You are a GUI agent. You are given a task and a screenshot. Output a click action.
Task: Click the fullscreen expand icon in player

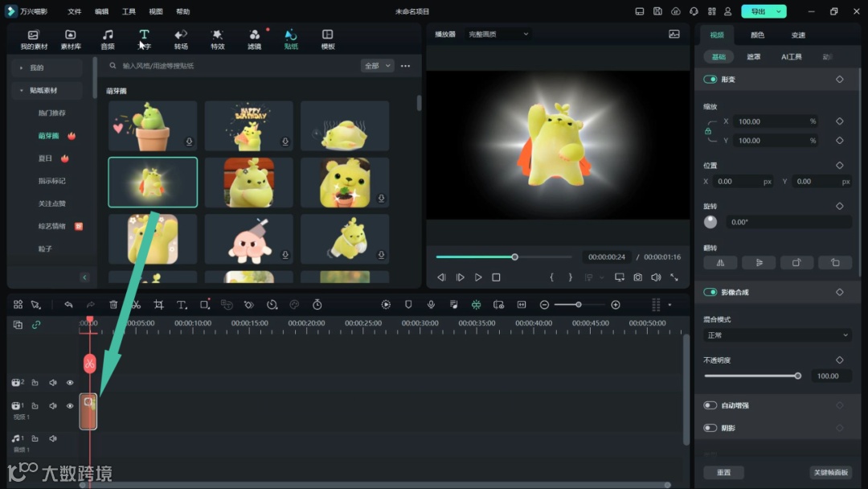[674, 277]
